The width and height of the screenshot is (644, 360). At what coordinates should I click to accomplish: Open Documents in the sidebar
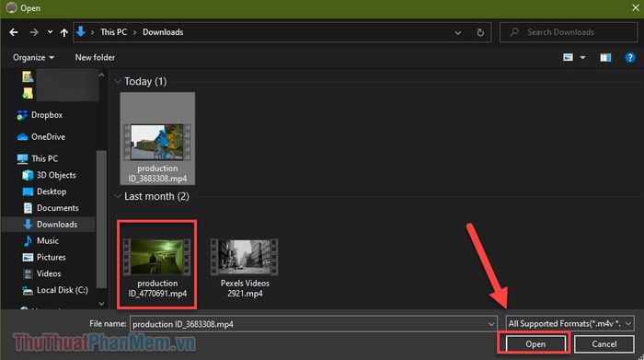pos(57,208)
